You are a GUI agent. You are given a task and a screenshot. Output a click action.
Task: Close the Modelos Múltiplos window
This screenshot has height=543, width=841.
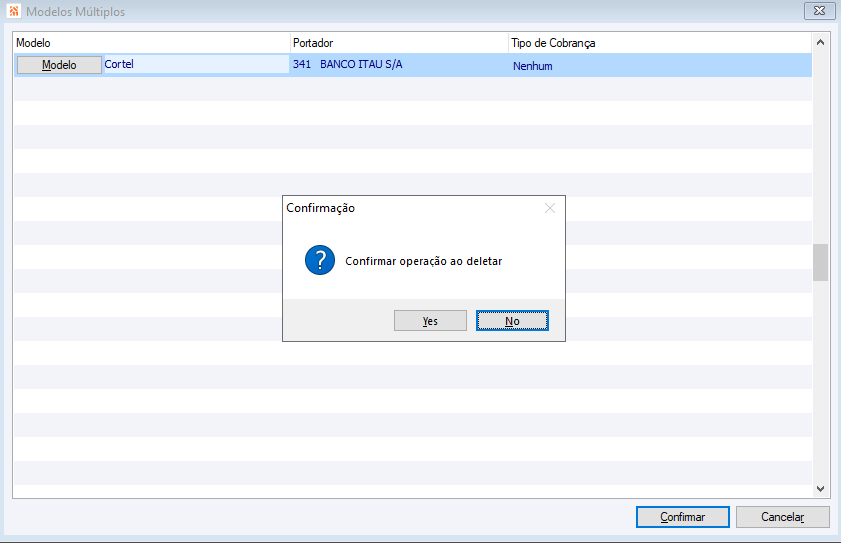click(820, 11)
